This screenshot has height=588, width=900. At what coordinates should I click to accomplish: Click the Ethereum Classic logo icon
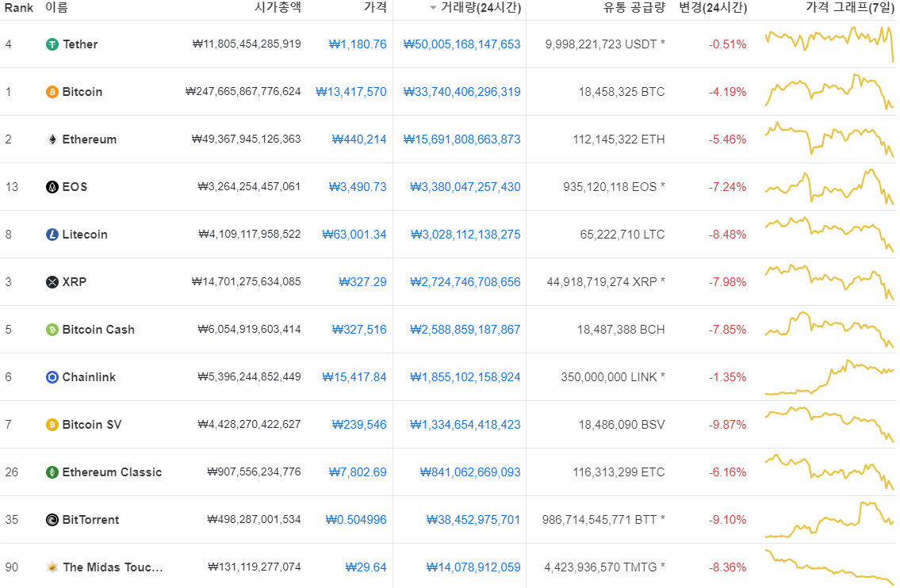[x=52, y=472]
